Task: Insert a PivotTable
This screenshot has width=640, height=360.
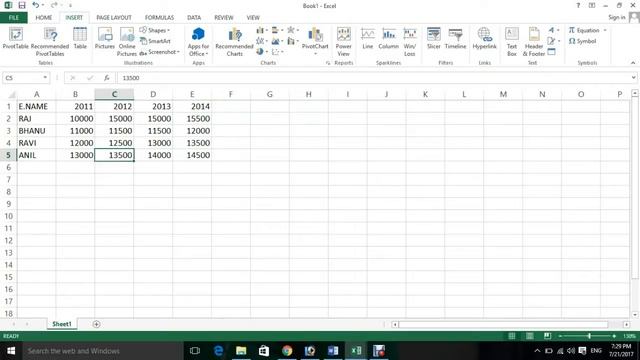Action: (x=16, y=38)
